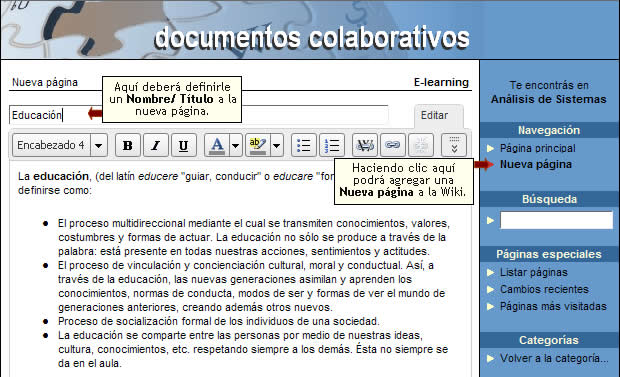Click the remove link icon
Image resolution: width=620 pixels, height=377 pixels.
coord(421,145)
